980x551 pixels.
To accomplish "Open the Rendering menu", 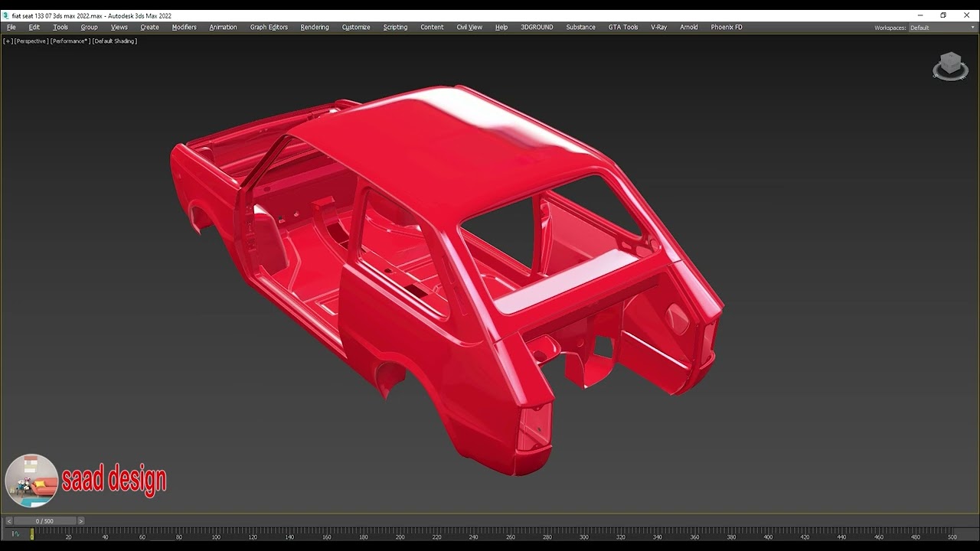I will pyautogui.click(x=315, y=27).
